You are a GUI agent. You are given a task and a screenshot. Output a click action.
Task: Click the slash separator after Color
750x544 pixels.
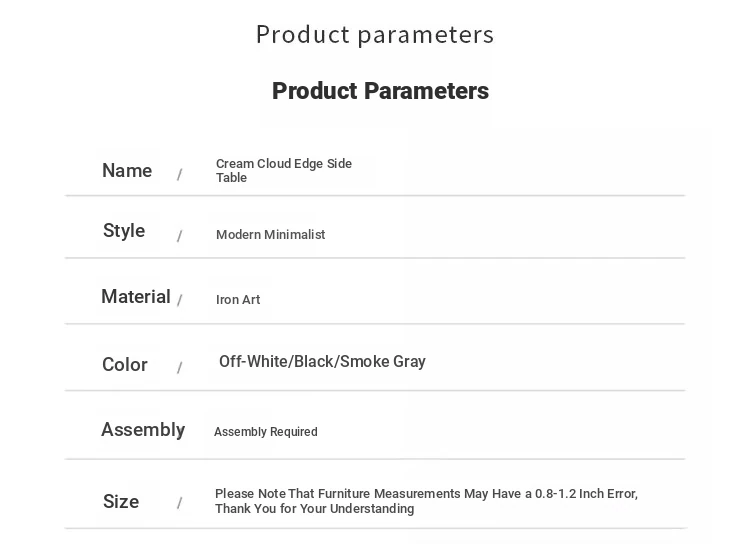click(x=179, y=367)
